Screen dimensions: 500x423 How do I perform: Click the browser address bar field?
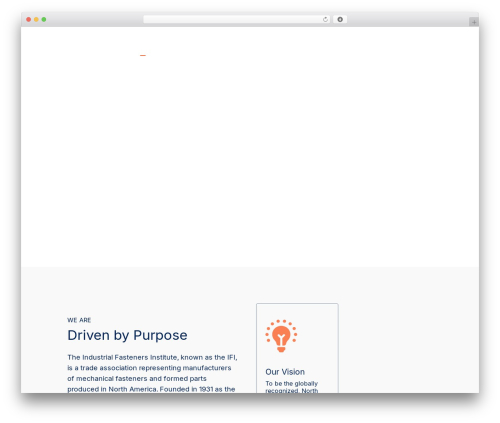point(237,20)
